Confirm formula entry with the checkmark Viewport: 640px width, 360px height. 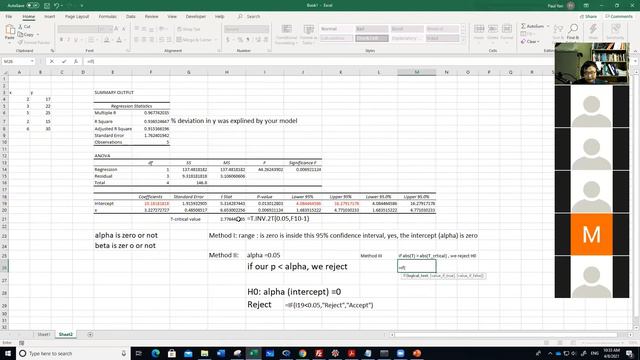(x=64, y=61)
